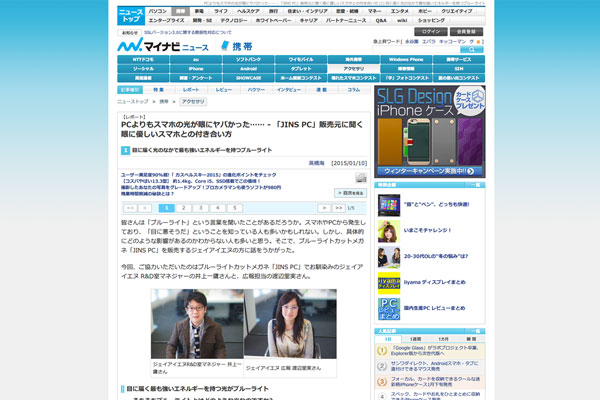Select the ソーシャル category tab

(x=143, y=69)
